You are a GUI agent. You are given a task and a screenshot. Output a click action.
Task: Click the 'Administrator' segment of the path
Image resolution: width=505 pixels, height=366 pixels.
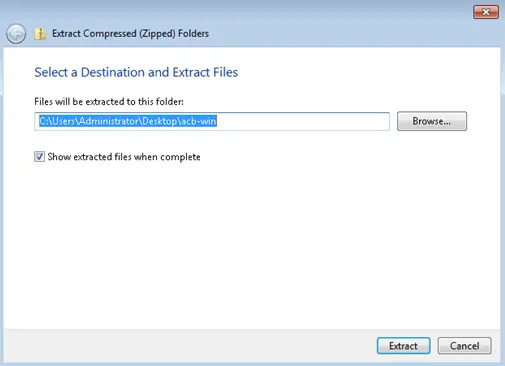[108, 121]
